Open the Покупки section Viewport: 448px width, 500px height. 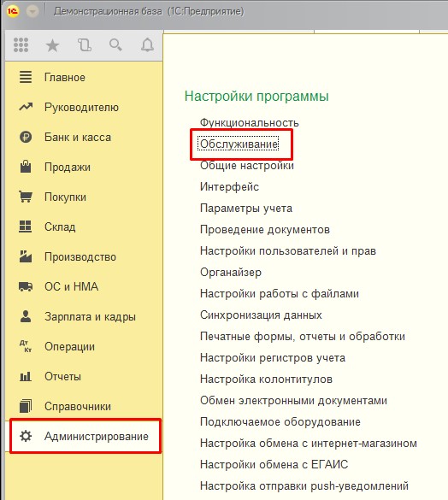click(65, 197)
